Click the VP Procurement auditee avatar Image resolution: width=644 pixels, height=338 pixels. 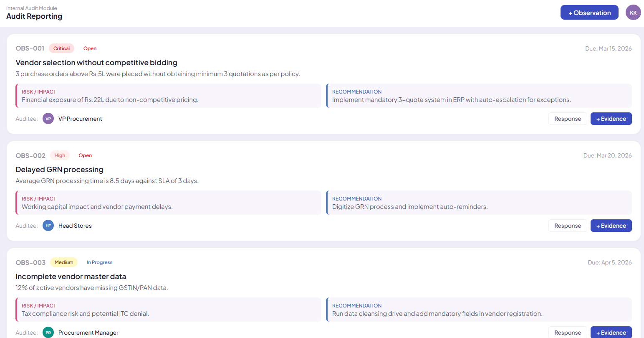(x=48, y=119)
